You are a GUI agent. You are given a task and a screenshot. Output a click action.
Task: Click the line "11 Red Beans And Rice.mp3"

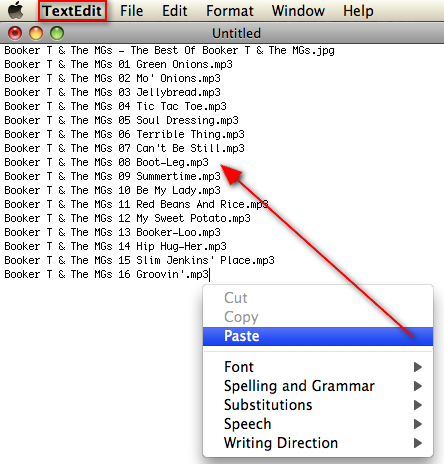[136, 205]
